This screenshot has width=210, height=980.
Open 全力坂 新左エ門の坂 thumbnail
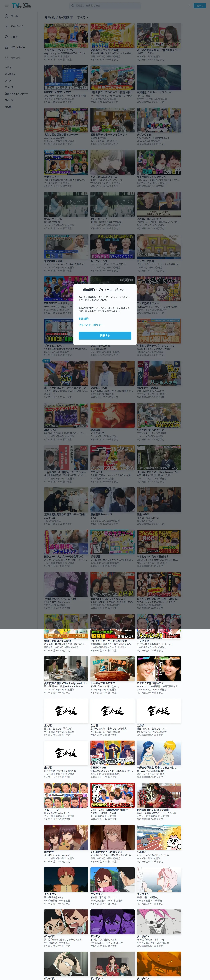pos(159,711)
